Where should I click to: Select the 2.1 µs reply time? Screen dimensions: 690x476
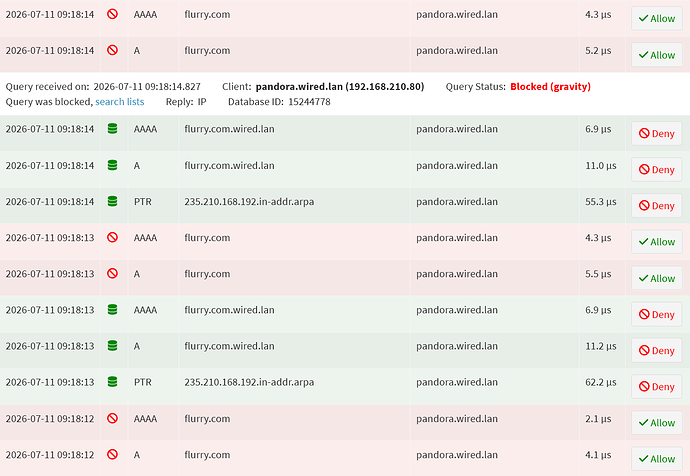point(598,418)
